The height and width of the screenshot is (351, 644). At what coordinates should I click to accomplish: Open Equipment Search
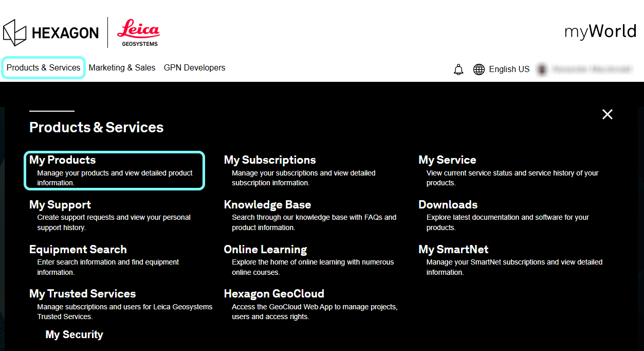(x=78, y=250)
